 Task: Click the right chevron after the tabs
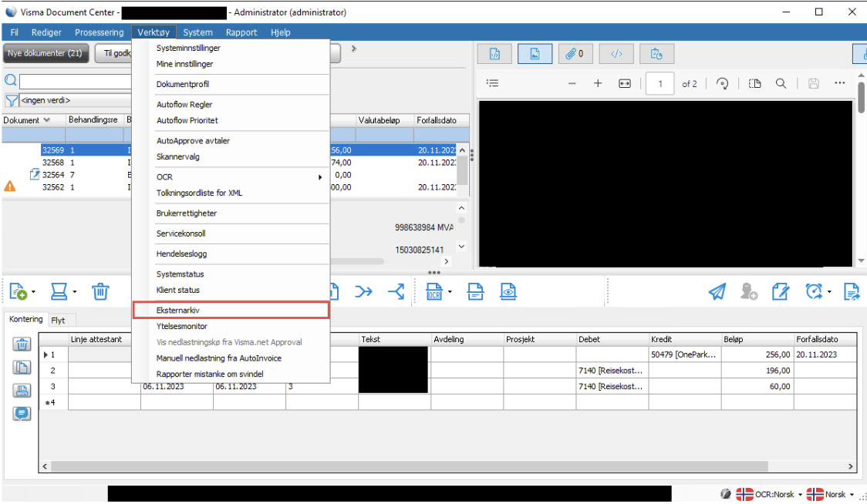pos(354,49)
